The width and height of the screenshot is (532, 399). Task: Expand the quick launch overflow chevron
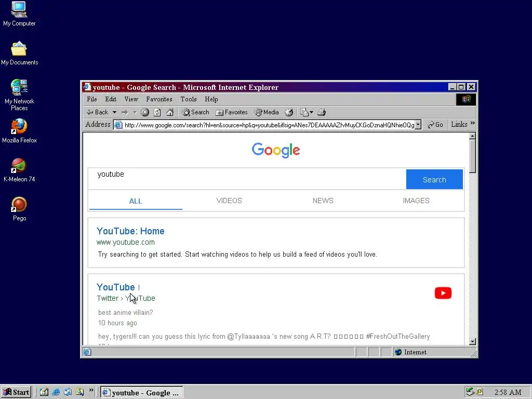(91, 390)
